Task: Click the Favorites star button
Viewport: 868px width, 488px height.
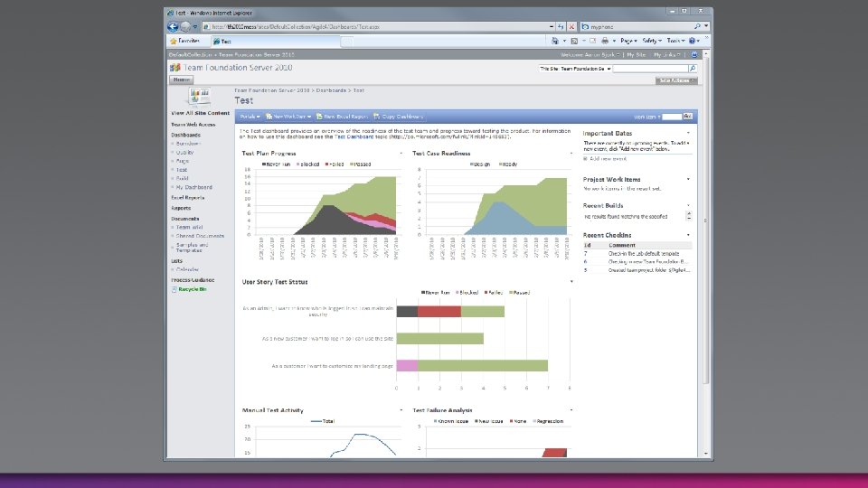Action: [x=184, y=41]
